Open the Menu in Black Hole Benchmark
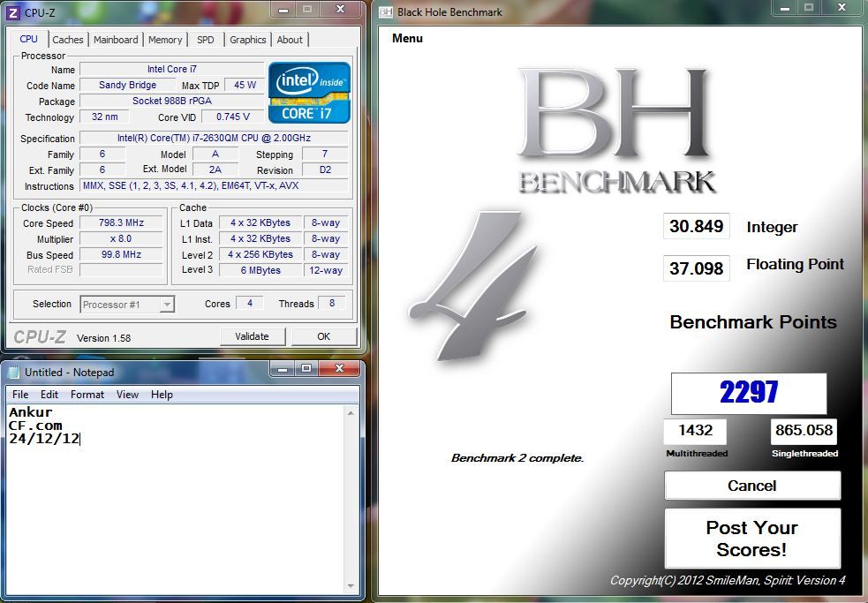The width and height of the screenshot is (868, 603). [407, 38]
